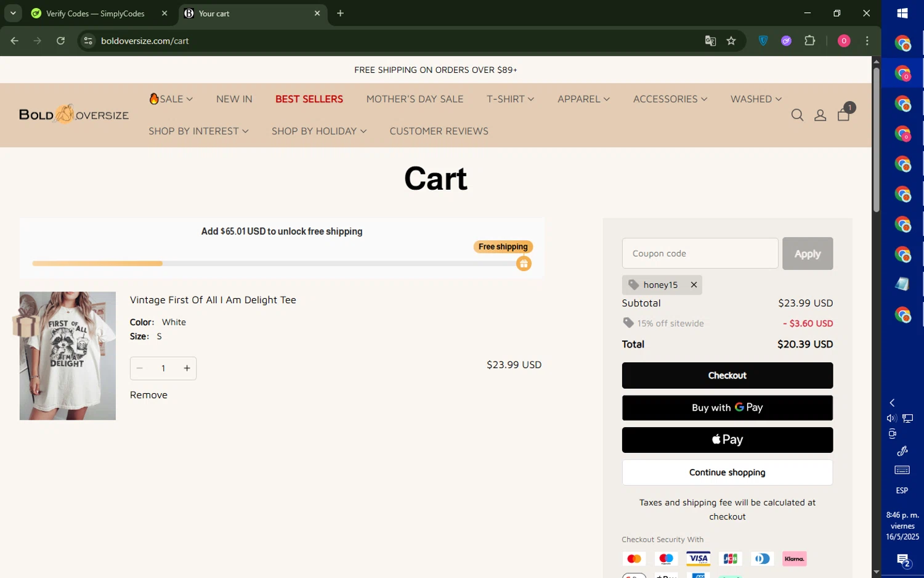The width and height of the screenshot is (924, 578).
Task: Click the Bold Oversize logo
Action: (74, 115)
